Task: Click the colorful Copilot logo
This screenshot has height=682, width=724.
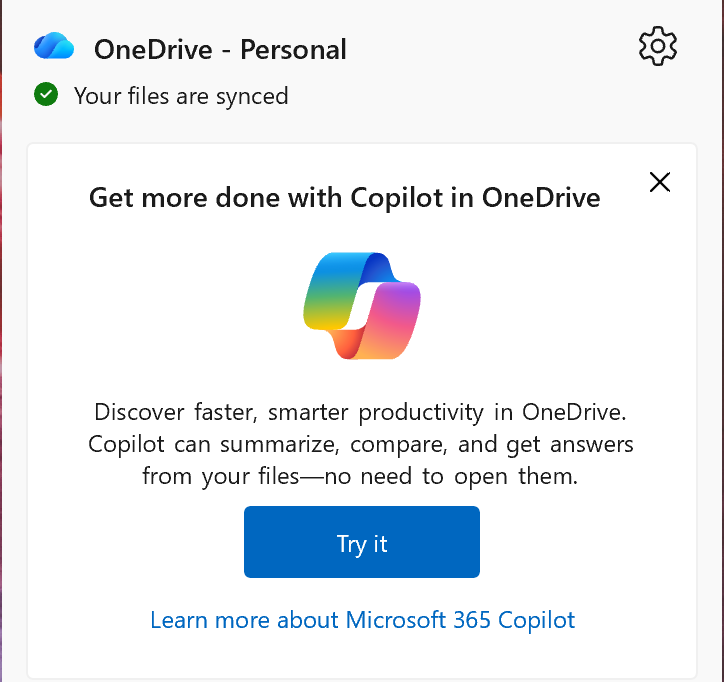Action: pos(362,305)
